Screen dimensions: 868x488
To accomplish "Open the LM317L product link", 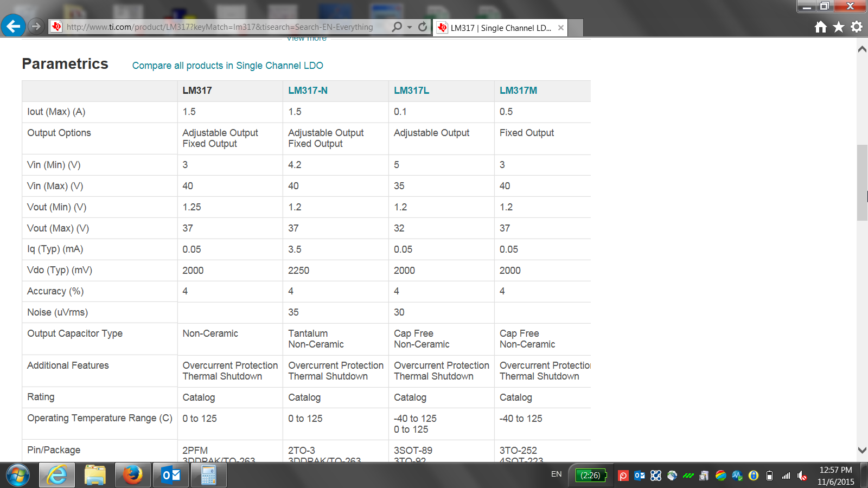I will (411, 91).
